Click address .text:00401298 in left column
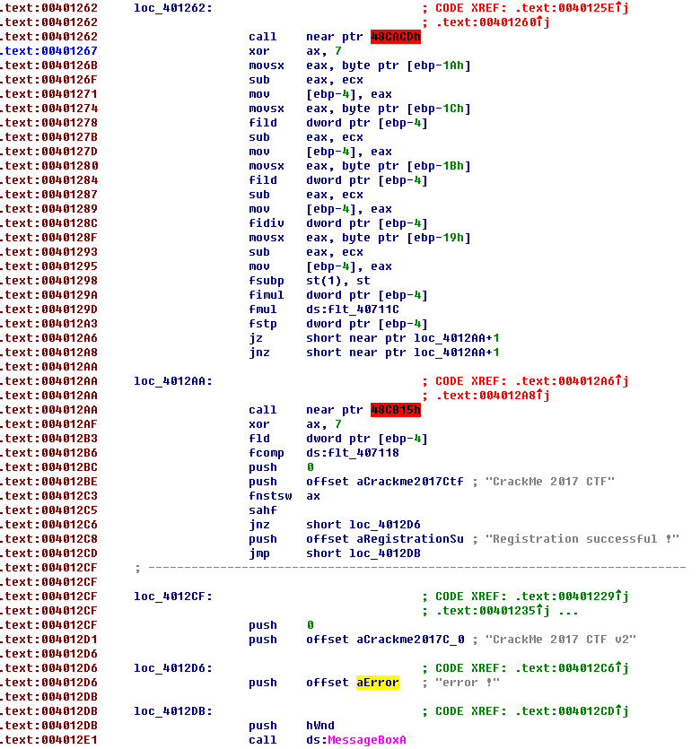 point(49,281)
